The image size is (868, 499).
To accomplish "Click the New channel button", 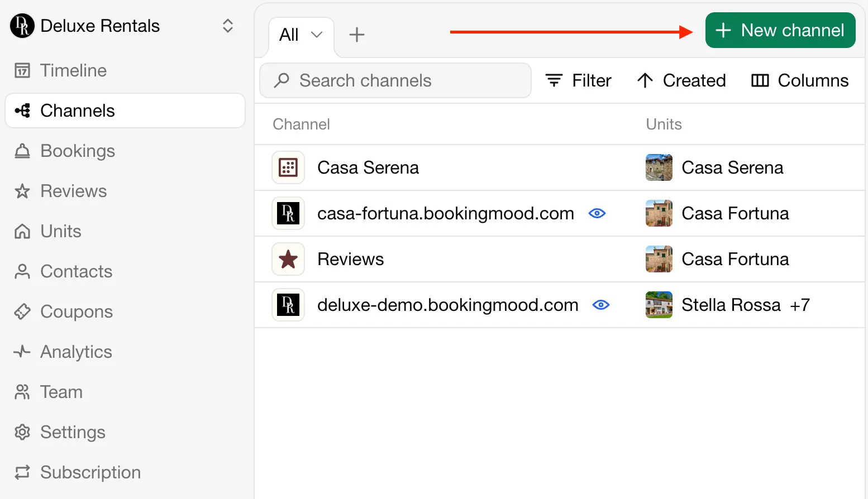I will pos(780,30).
